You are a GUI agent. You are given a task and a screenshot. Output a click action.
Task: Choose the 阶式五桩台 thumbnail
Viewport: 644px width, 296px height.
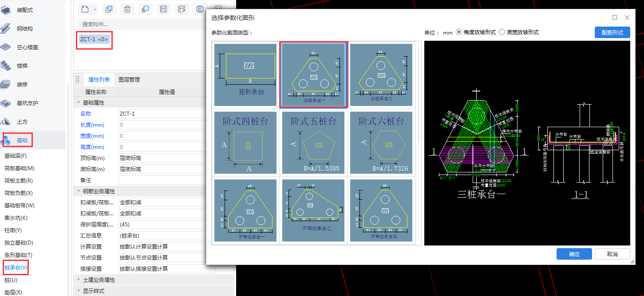coord(313,142)
